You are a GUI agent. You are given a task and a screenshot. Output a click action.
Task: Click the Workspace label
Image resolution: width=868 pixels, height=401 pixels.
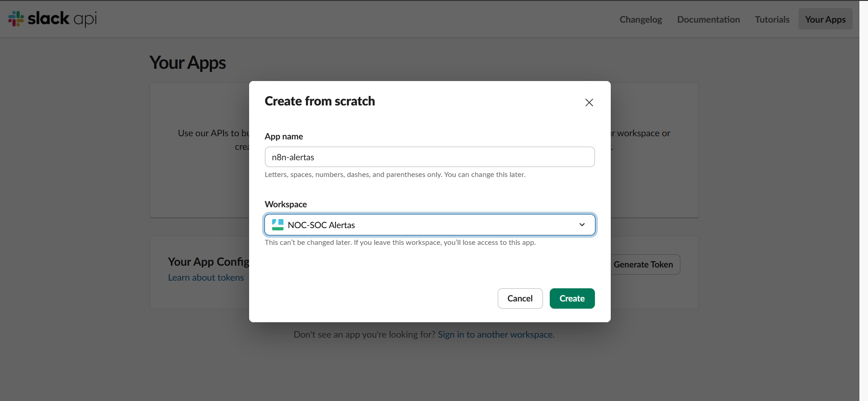pyautogui.click(x=286, y=205)
